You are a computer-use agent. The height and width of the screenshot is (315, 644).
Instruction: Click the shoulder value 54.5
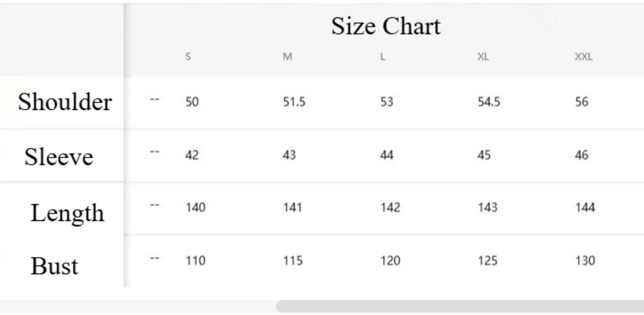(489, 102)
